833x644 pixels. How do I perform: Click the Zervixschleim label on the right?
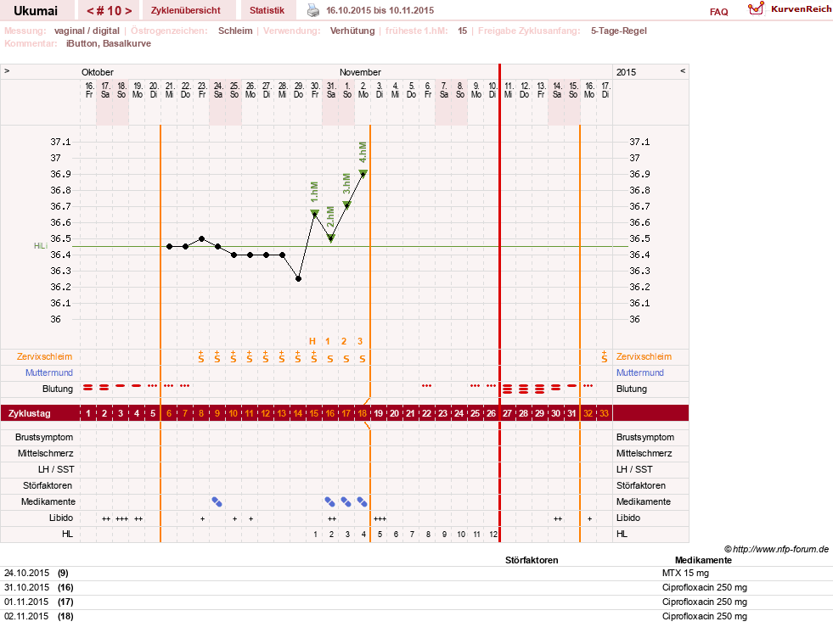644,356
